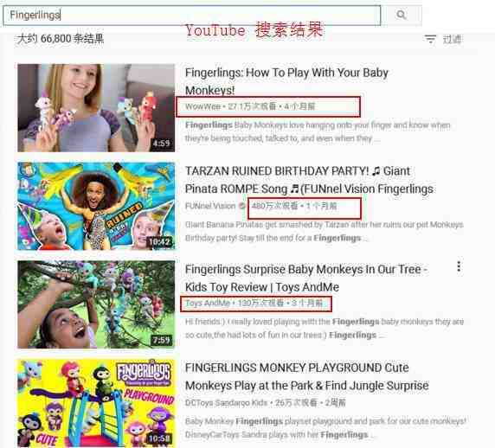Visit the DCToys Sandaroo Kids channel

[226, 403]
